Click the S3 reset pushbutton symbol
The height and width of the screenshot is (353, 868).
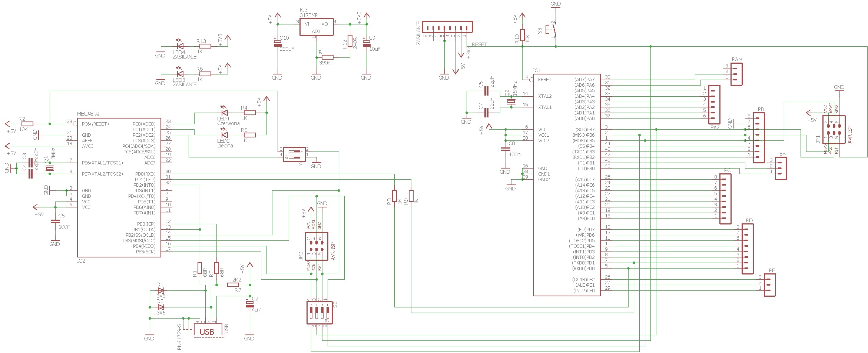[x=551, y=30]
